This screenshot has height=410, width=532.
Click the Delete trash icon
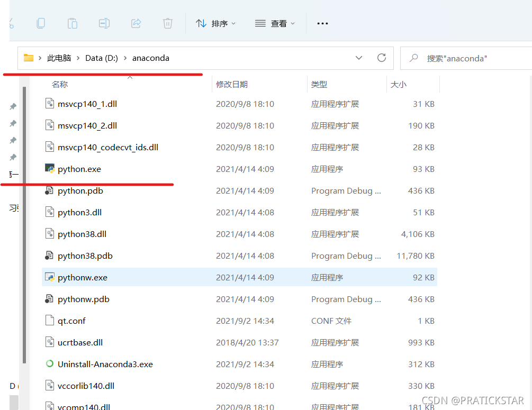tap(168, 23)
